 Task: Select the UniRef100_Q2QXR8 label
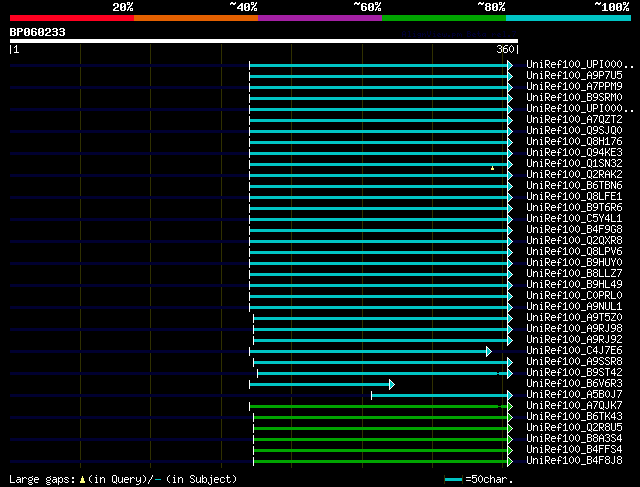pos(574,241)
